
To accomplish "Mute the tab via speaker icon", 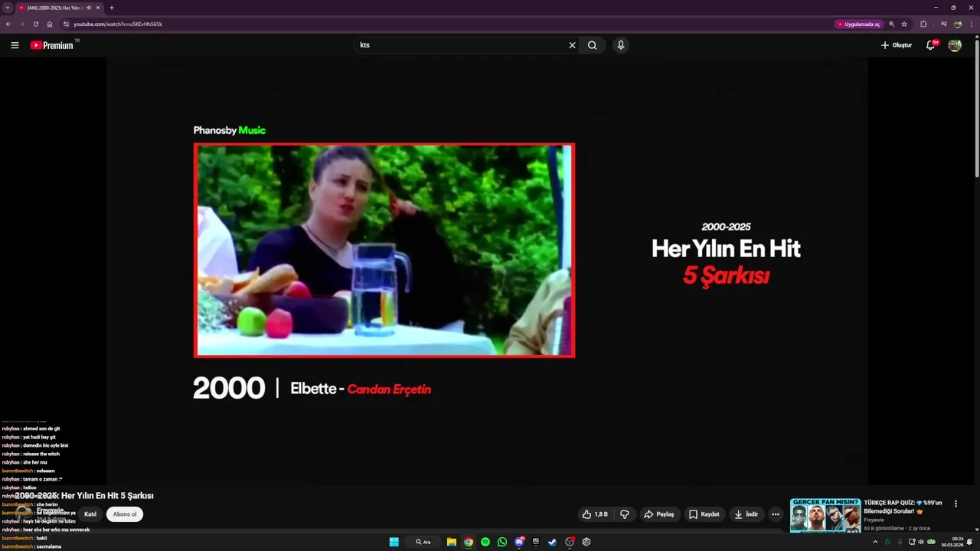I will tap(89, 8).
